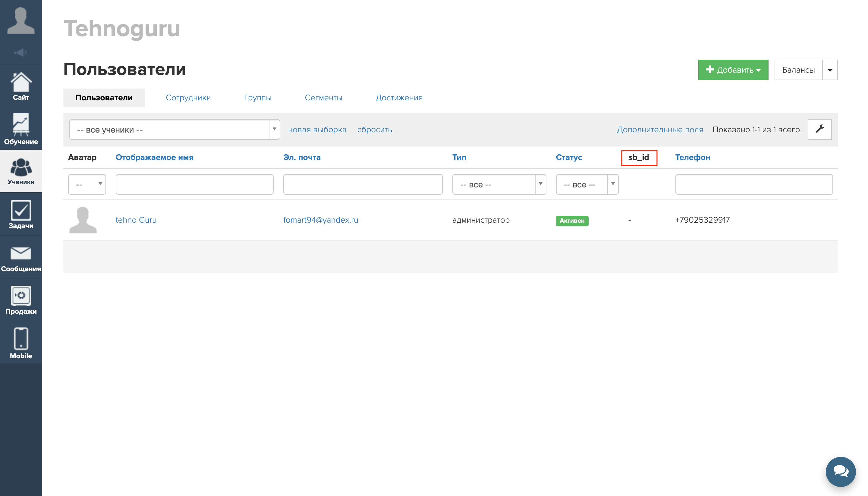Sort by Отображаемое имя column
The height and width of the screenshot is (496, 868).
pos(154,157)
